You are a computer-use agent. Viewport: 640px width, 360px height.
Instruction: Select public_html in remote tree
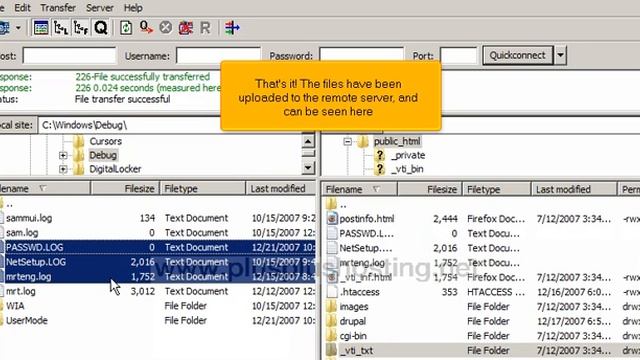(x=397, y=142)
